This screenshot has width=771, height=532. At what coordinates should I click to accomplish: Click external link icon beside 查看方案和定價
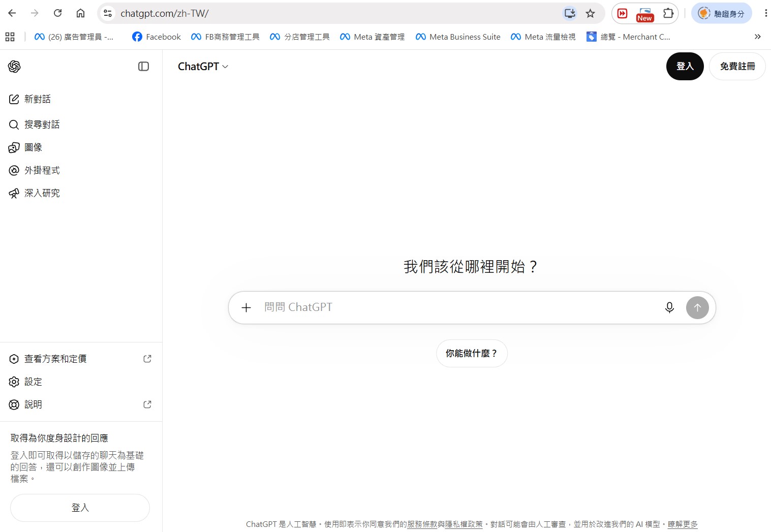click(147, 359)
